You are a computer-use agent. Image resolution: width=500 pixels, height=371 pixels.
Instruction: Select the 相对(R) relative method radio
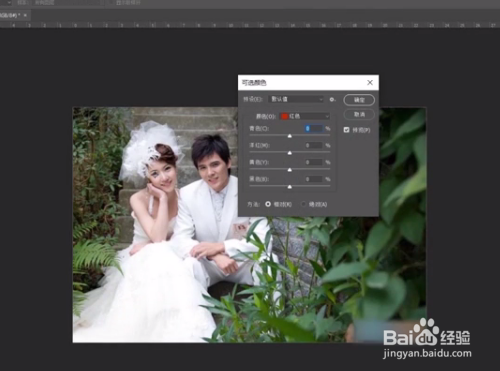268,204
